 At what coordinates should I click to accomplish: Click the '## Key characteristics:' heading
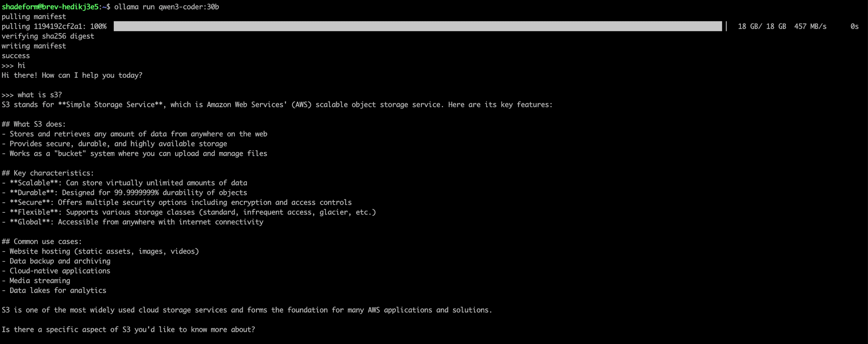pyautogui.click(x=48, y=173)
